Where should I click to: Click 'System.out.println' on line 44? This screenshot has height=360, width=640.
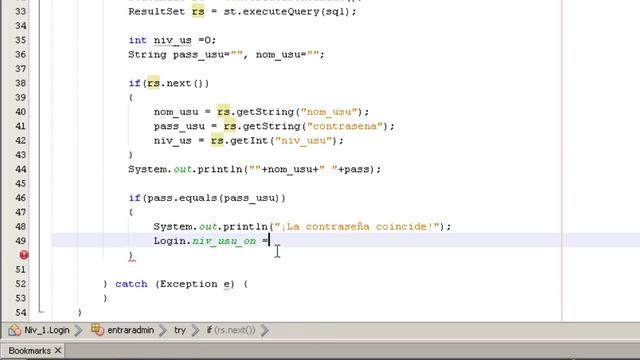[x=185, y=169]
